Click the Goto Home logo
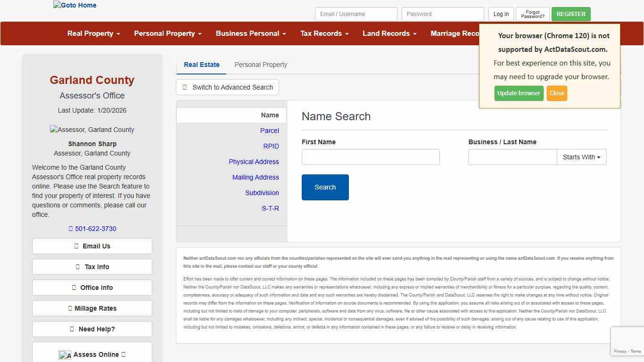Screen dimensions: 644x362 point(74,5)
